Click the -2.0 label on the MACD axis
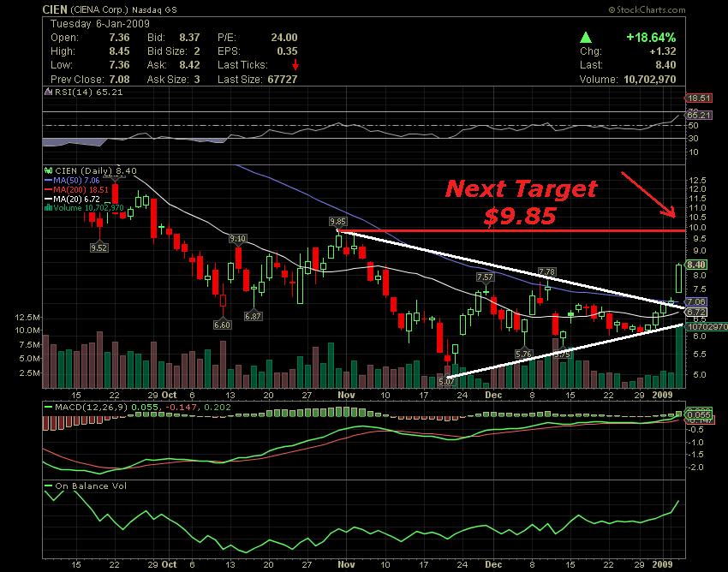 pos(695,467)
